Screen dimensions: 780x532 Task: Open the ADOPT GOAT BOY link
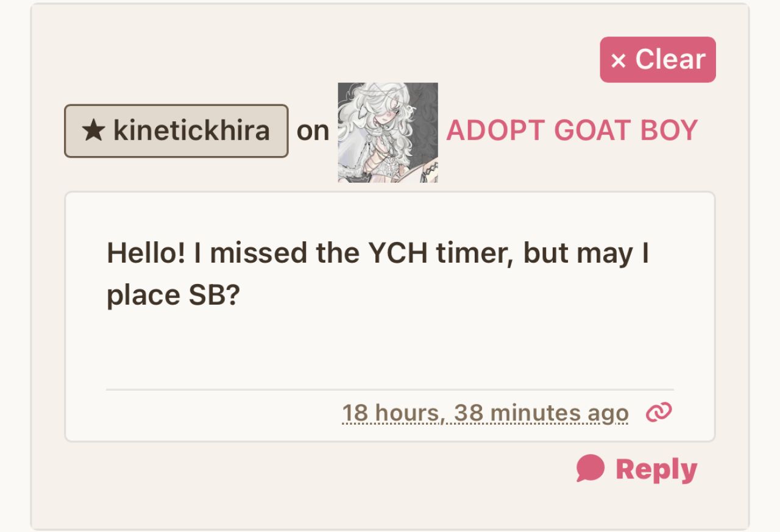click(572, 130)
